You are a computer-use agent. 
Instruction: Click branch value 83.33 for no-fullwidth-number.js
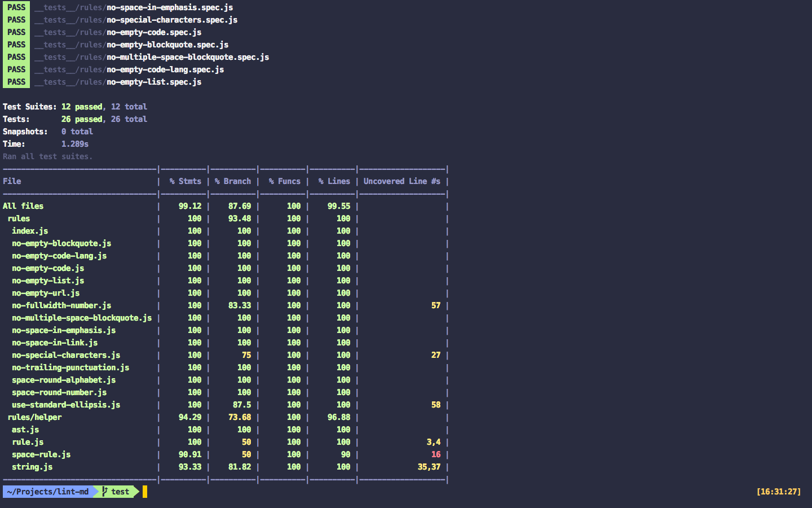[240, 305]
